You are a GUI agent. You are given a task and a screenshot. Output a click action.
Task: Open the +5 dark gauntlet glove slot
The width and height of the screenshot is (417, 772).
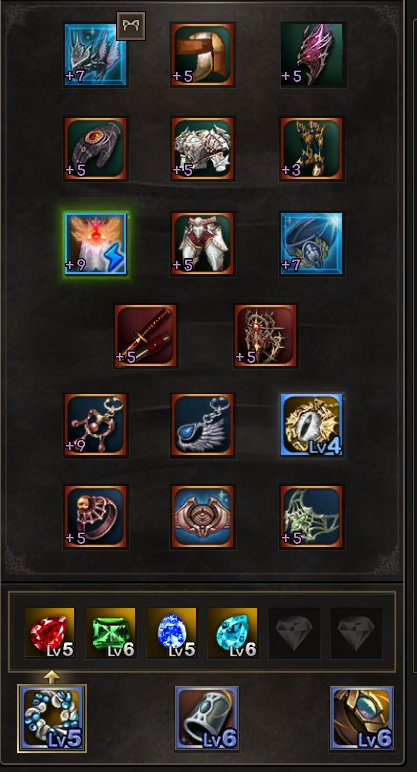[96, 149]
